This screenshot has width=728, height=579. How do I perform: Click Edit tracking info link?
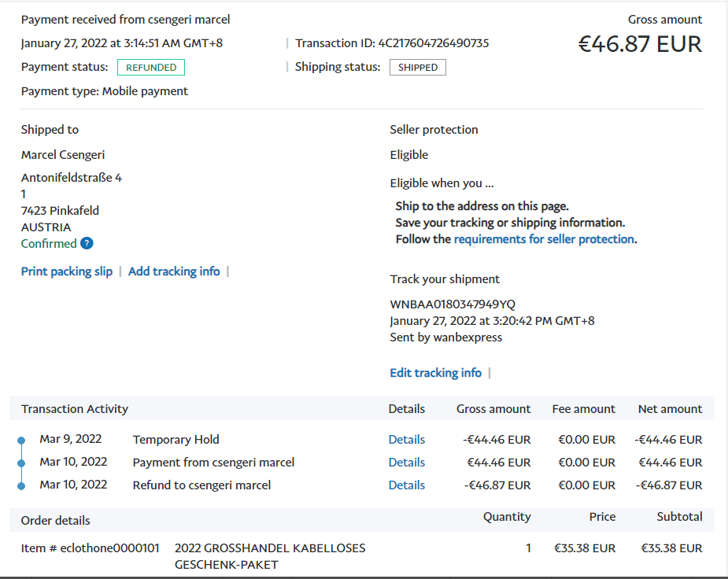(x=435, y=373)
